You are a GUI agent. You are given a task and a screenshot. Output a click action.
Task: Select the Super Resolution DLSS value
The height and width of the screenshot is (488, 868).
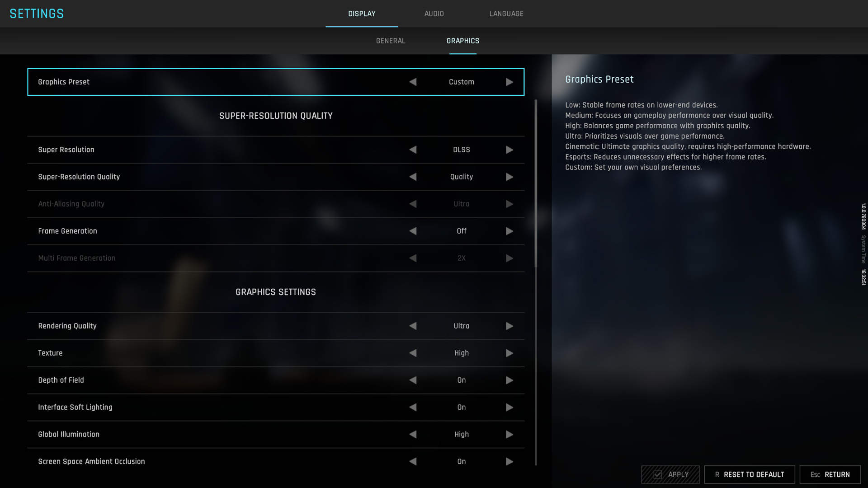(461, 150)
